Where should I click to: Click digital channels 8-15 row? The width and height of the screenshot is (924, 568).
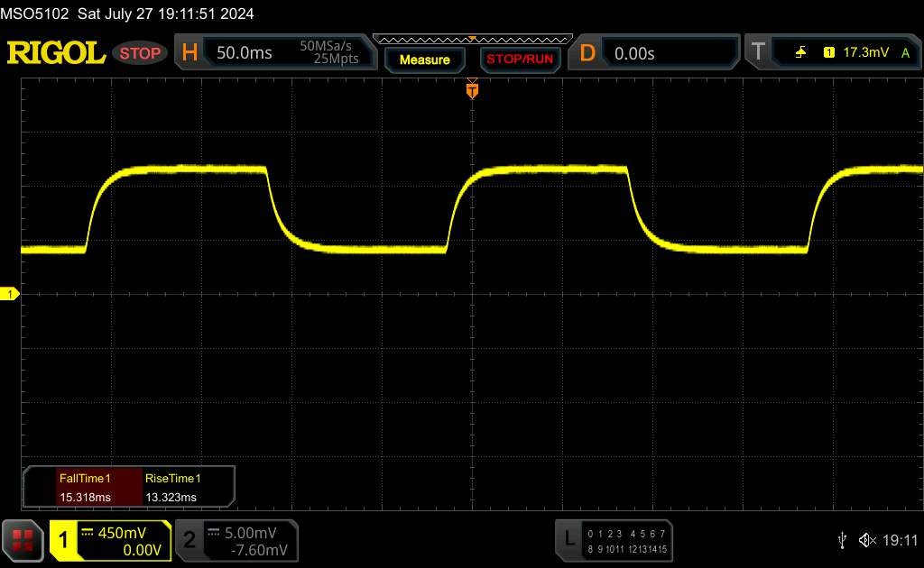626,549
